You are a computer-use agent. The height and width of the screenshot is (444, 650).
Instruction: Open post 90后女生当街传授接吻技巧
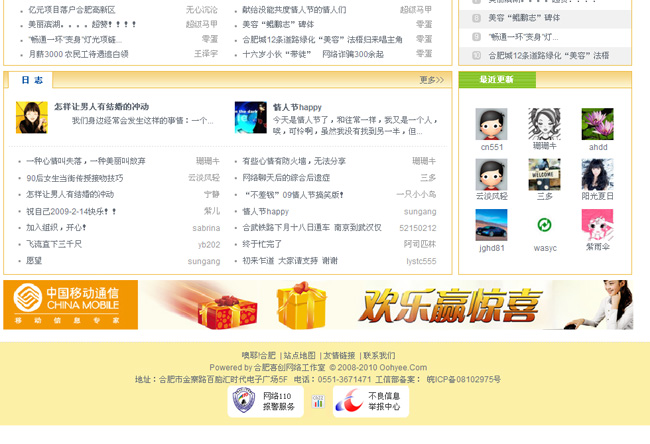pyautogui.click(x=75, y=178)
